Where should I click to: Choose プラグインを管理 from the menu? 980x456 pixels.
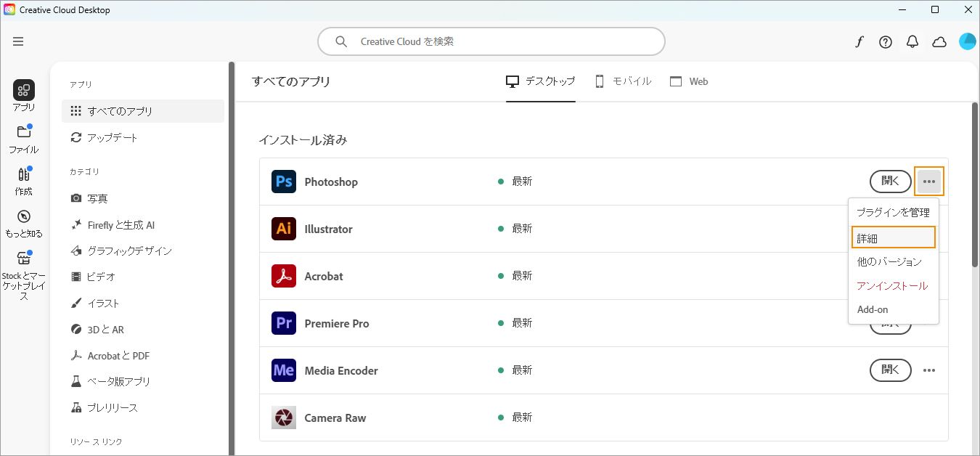click(x=893, y=213)
